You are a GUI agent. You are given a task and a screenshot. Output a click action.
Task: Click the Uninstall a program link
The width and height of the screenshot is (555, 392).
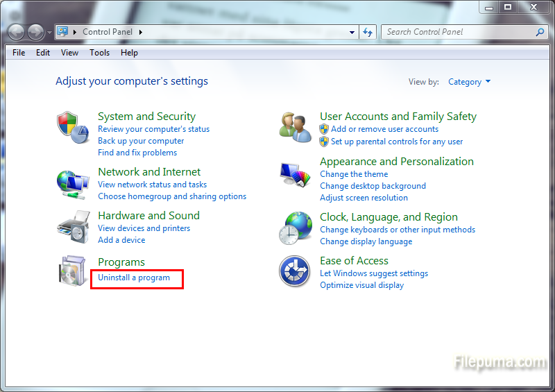click(134, 278)
